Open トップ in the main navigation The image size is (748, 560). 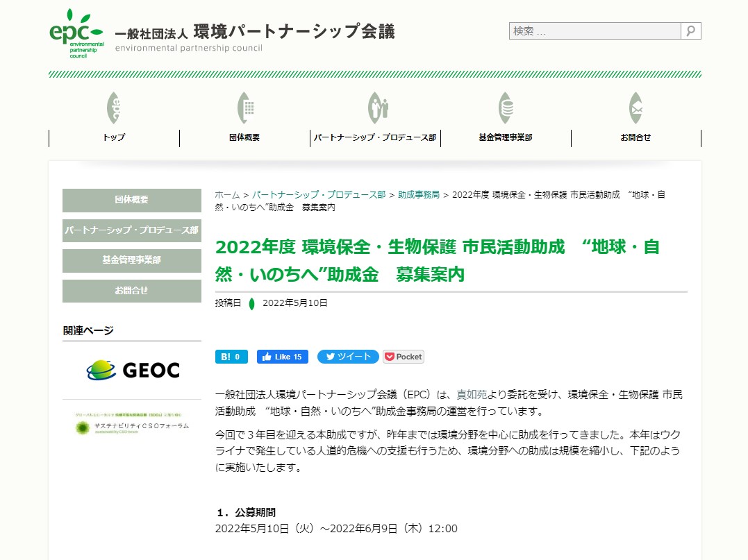tap(114, 137)
